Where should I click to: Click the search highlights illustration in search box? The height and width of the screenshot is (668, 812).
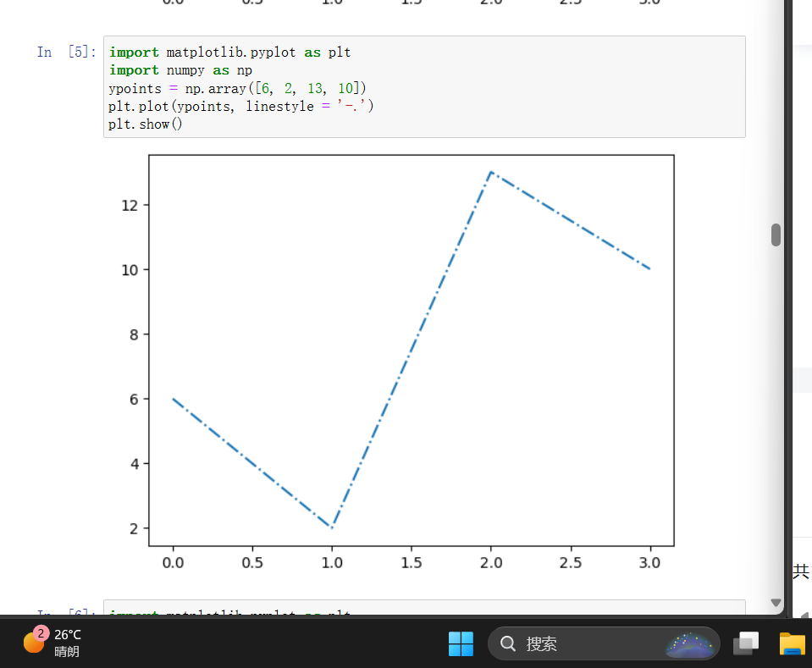pos(688,644)
